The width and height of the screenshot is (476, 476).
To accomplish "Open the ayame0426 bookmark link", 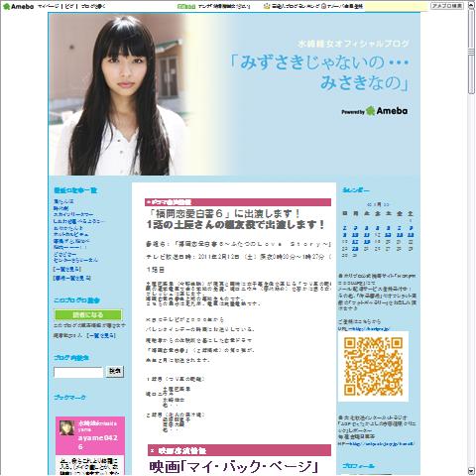I will pyautogui.click(x=98, y=442).
